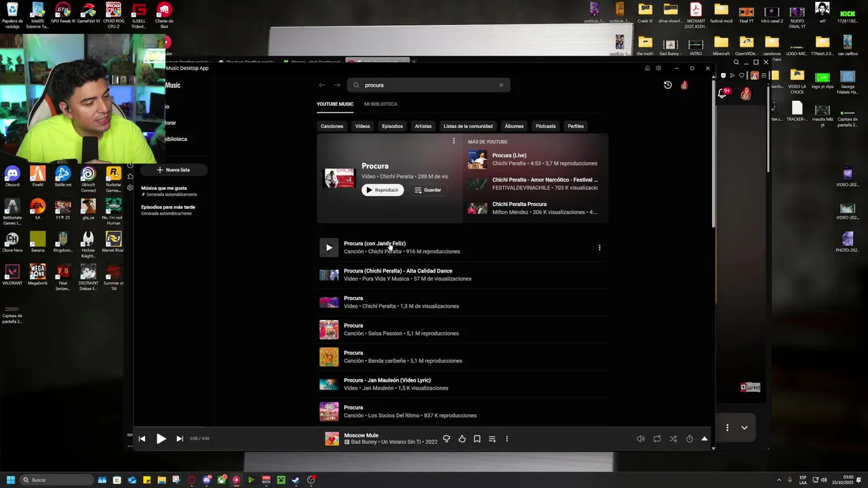This screenshot has height=488, width=868.
Task: Filter results by Episodios
Action: 392,126
